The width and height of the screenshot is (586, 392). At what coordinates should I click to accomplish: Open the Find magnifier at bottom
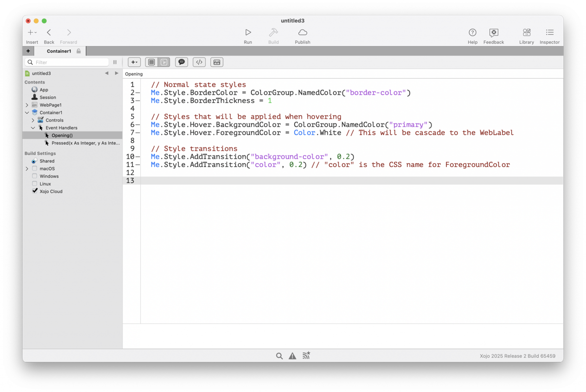tap(279, 356)
